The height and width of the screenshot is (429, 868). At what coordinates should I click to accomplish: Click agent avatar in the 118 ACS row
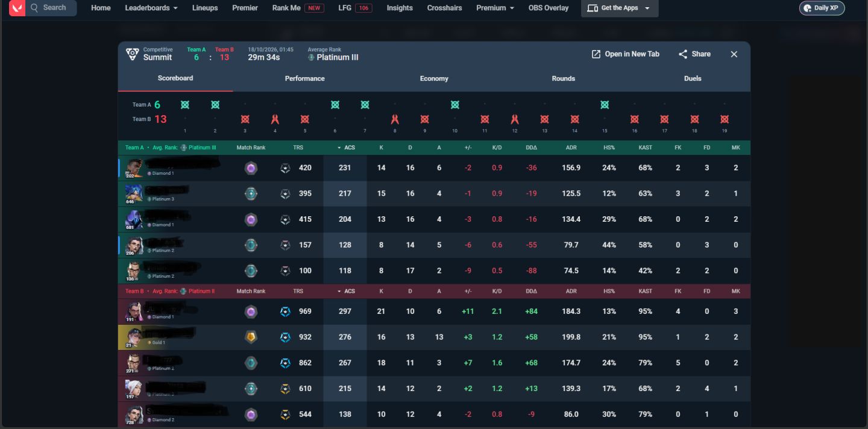[133, 271]
